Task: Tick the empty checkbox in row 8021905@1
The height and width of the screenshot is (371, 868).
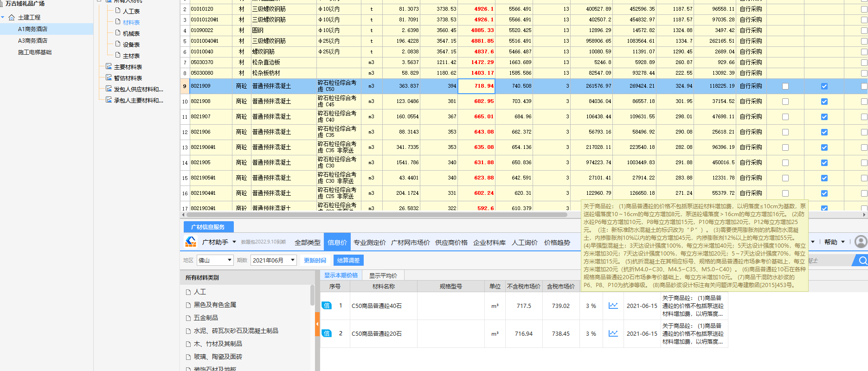Action: point(785,178)
